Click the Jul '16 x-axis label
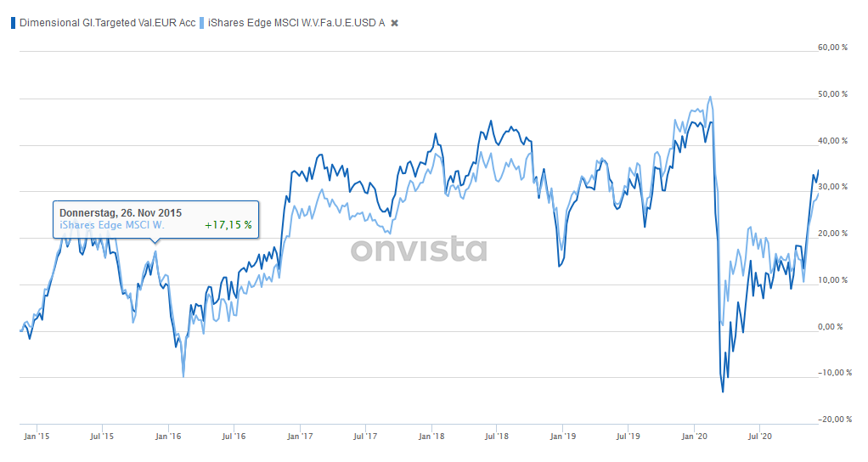 click(x=234, y=437)
